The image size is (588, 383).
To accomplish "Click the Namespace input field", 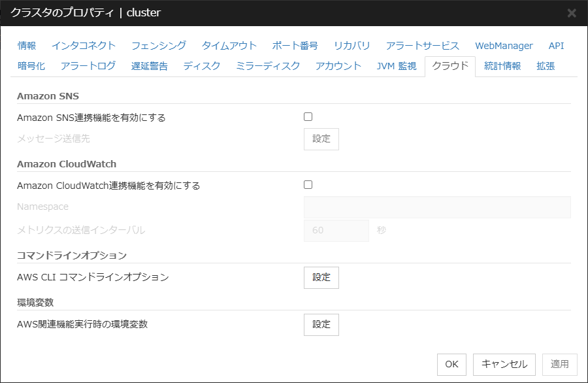I will 437,207.
